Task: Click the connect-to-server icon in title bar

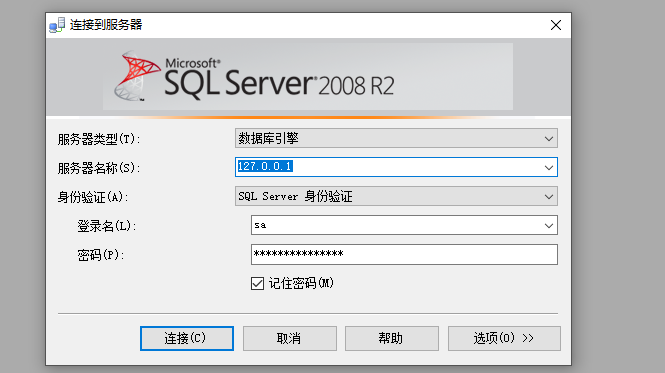Action: tap(57, 25)
